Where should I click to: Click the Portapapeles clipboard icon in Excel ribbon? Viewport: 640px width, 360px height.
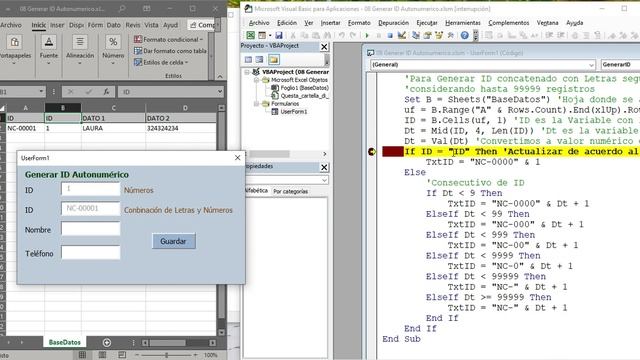(x=14, y=42)
